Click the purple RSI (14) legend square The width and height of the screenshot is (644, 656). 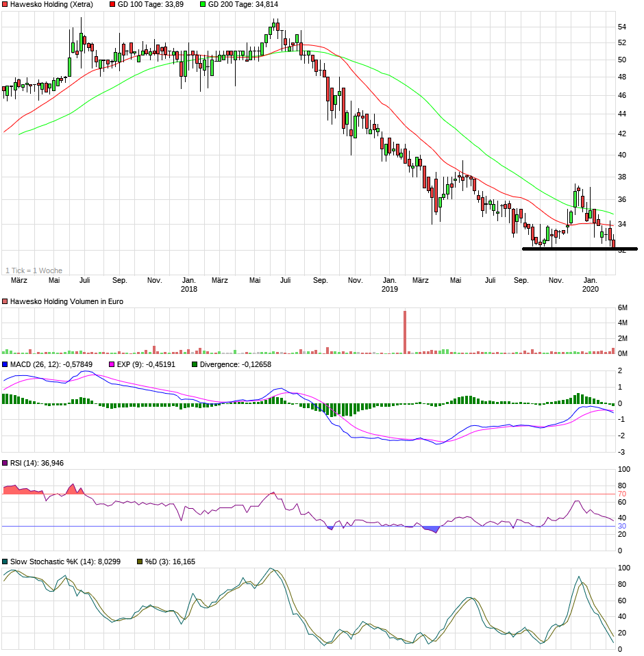click(6, 464)
